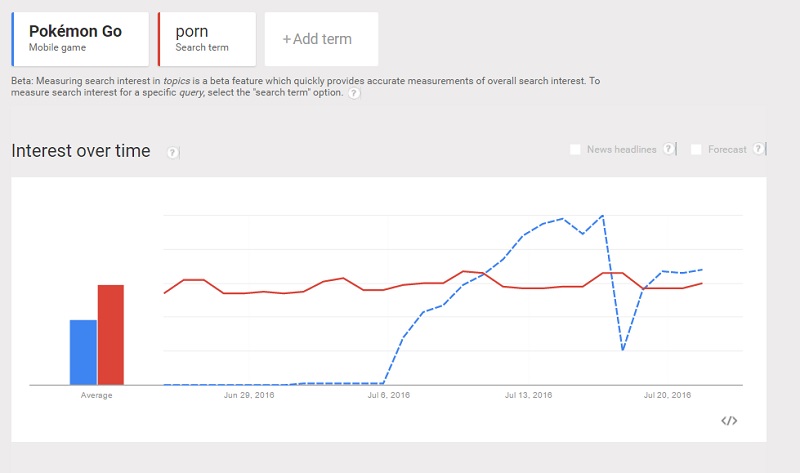
Task: Click help icon beside Interest over time
Action: 173,152
